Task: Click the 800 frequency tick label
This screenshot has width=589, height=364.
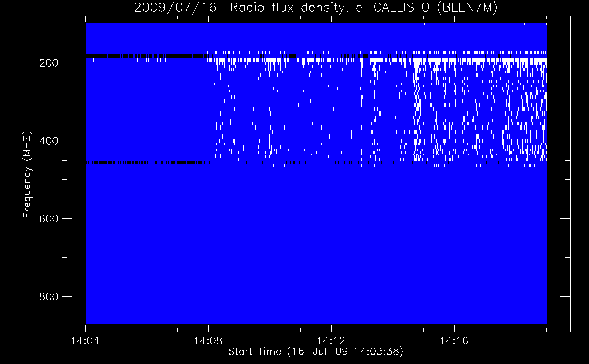Action: (49, 297)
